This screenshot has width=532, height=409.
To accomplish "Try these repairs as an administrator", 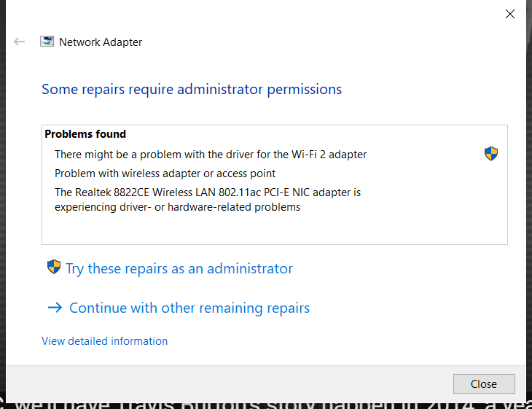I will (x=179, y=268).
